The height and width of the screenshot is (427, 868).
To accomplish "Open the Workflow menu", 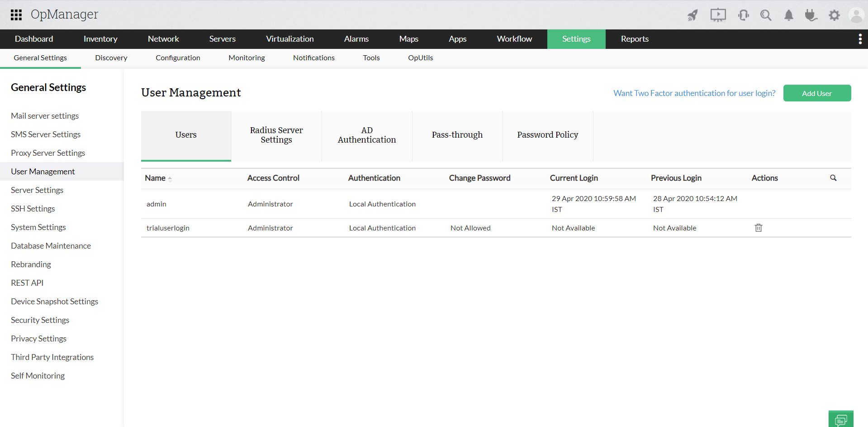I will click(514, 39).
